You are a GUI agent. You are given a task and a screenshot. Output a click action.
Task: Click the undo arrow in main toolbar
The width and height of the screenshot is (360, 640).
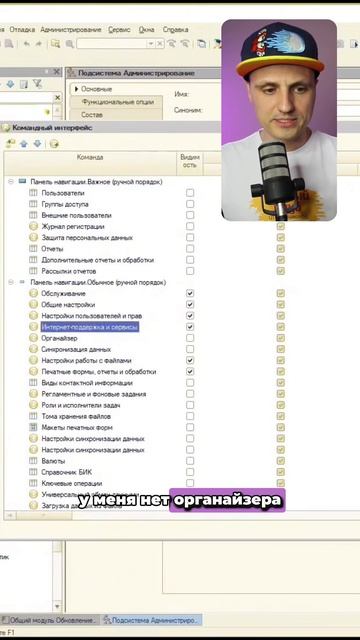point(26,44)
